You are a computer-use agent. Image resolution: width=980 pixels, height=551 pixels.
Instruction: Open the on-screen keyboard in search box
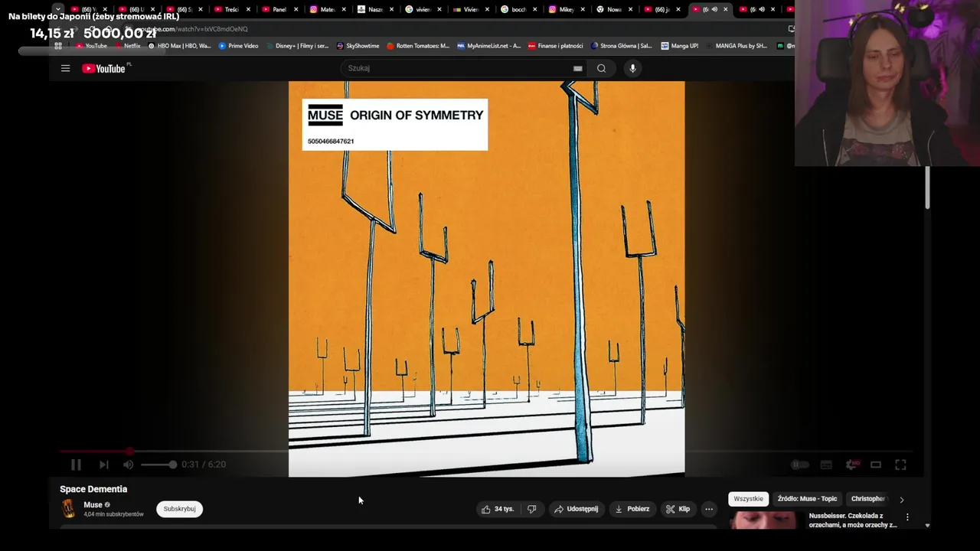pos(578,68)
